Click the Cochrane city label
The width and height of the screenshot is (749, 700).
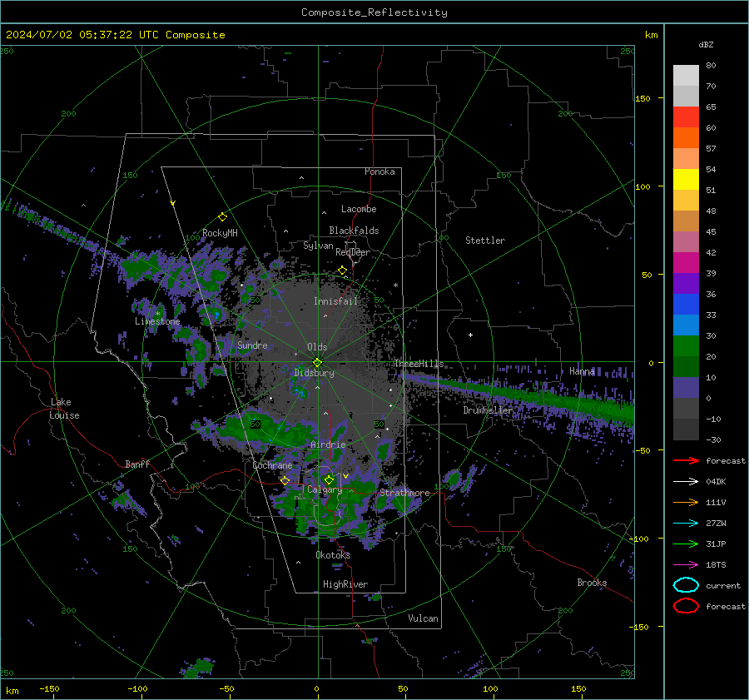click(x=272, y=465)
